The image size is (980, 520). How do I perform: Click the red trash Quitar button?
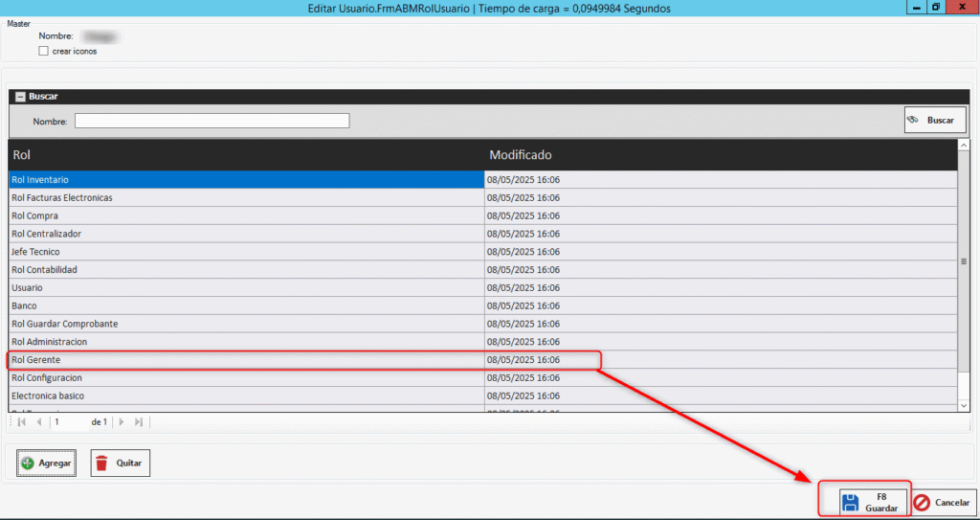point(121,463)
